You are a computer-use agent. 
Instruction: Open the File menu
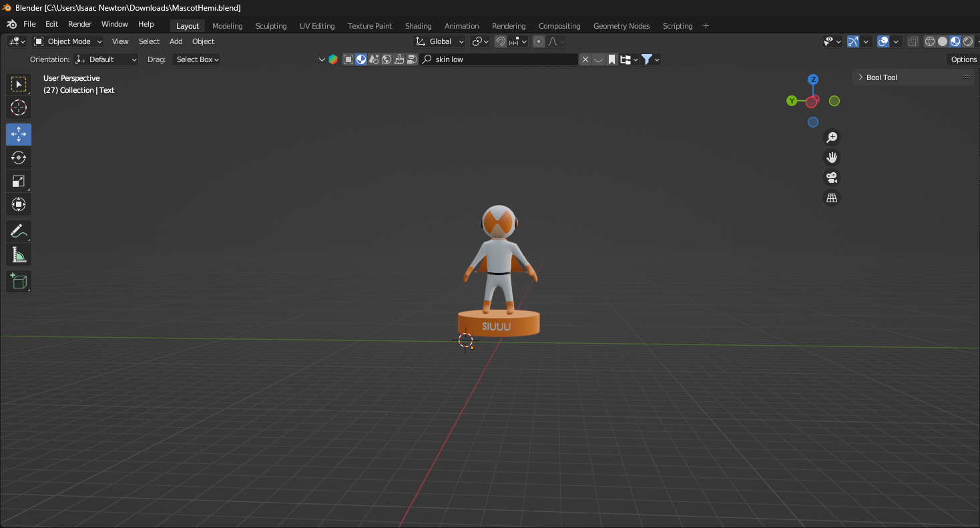coord(29,25)
